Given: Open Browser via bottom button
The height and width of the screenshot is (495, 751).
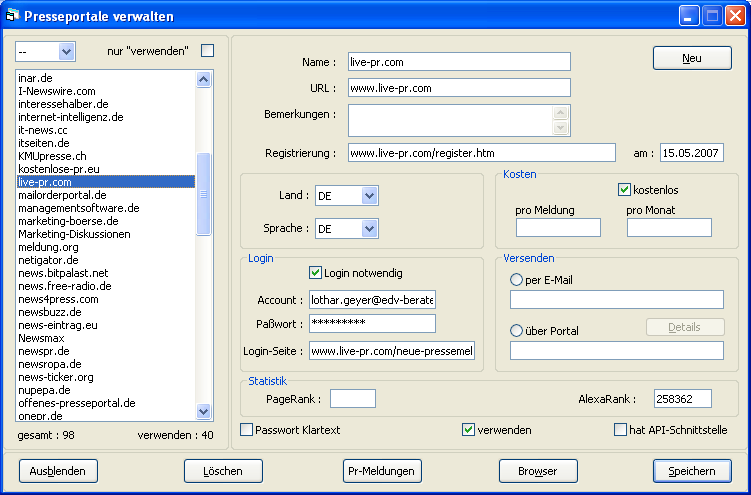Looking at the screenshot, I should pyautogui.click(x=537, y=471).
